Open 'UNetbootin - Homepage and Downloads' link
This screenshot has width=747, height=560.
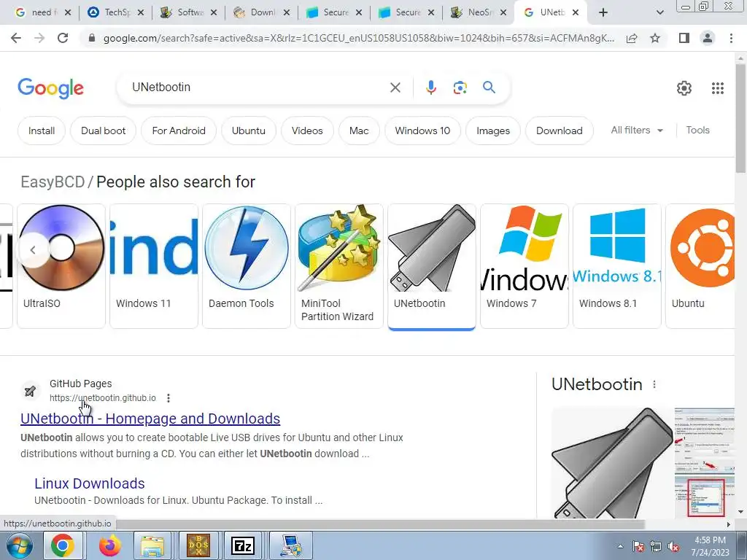(150, 419)
